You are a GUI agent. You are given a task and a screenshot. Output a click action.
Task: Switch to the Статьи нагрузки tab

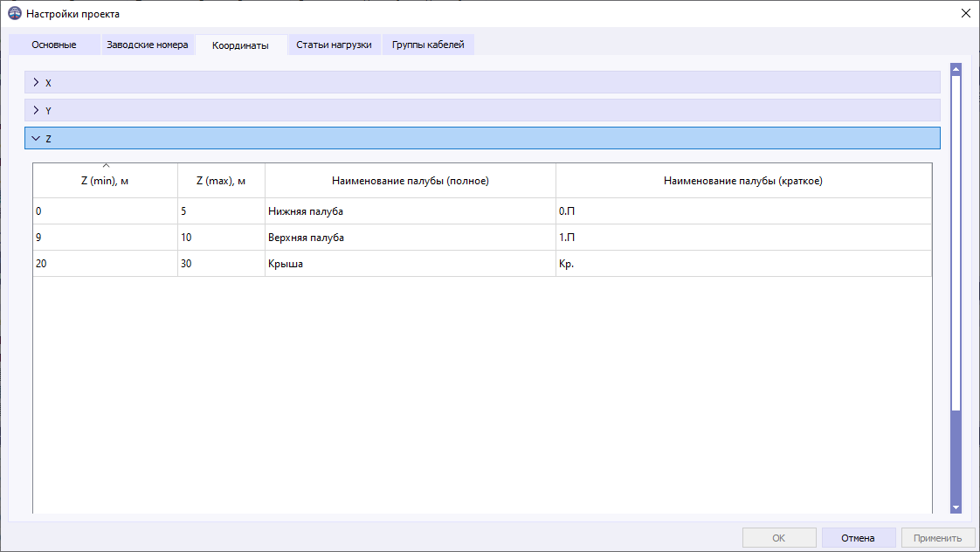[x=335, y=44]
